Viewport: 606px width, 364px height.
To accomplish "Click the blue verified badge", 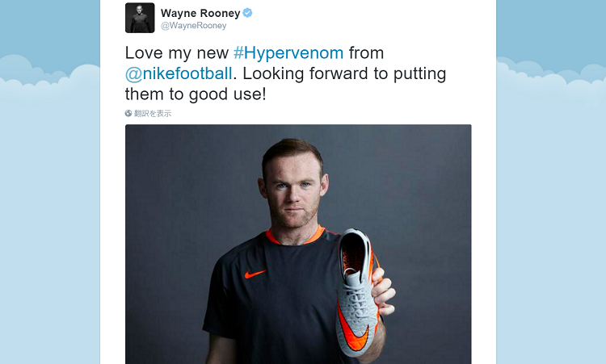I will (247, 13).
